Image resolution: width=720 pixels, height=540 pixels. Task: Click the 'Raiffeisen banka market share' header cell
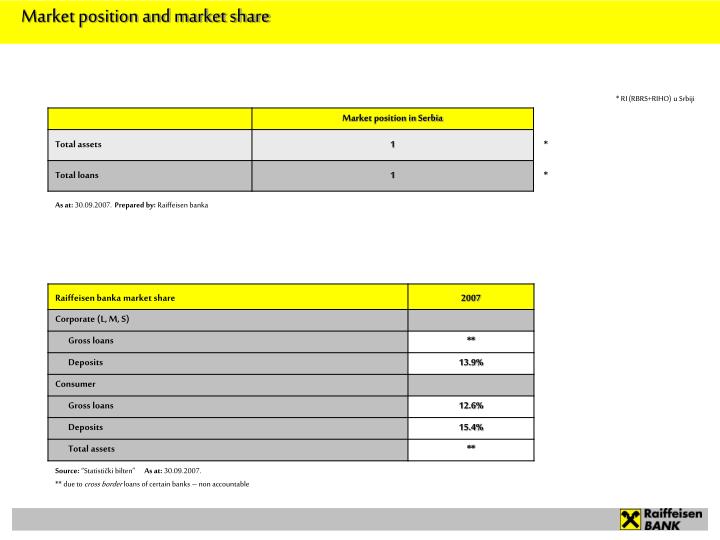point(228,298)
